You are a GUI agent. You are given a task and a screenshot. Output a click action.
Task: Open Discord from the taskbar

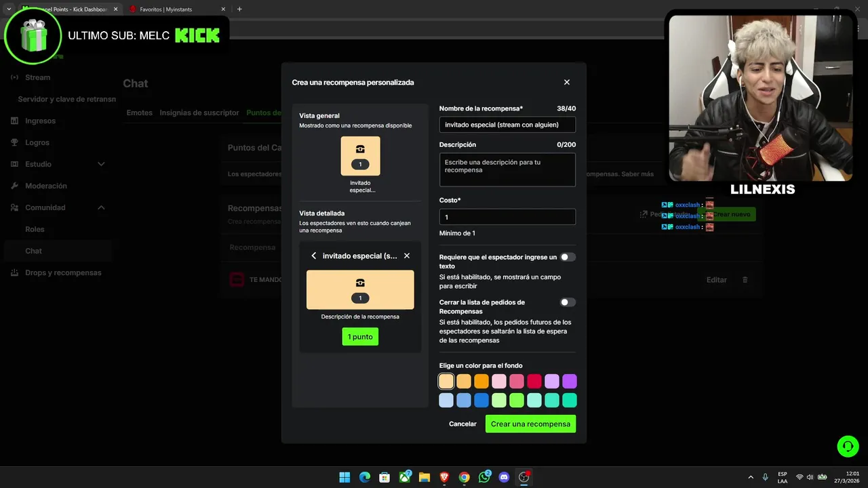pos(504,477)
